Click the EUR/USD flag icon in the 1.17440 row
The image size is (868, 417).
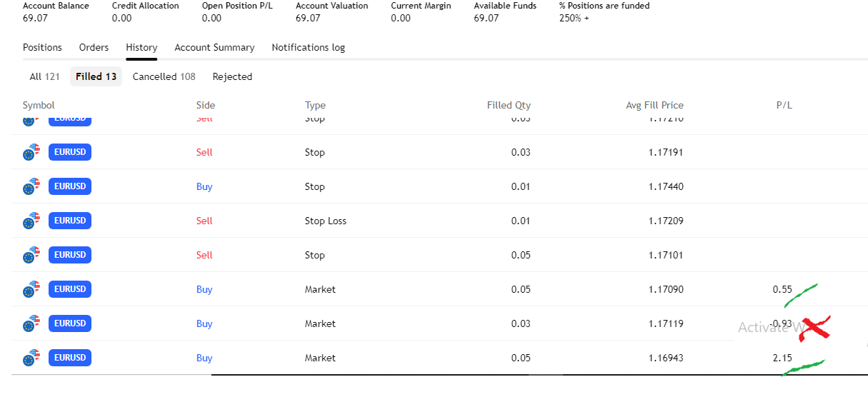(x=31, y=186)
